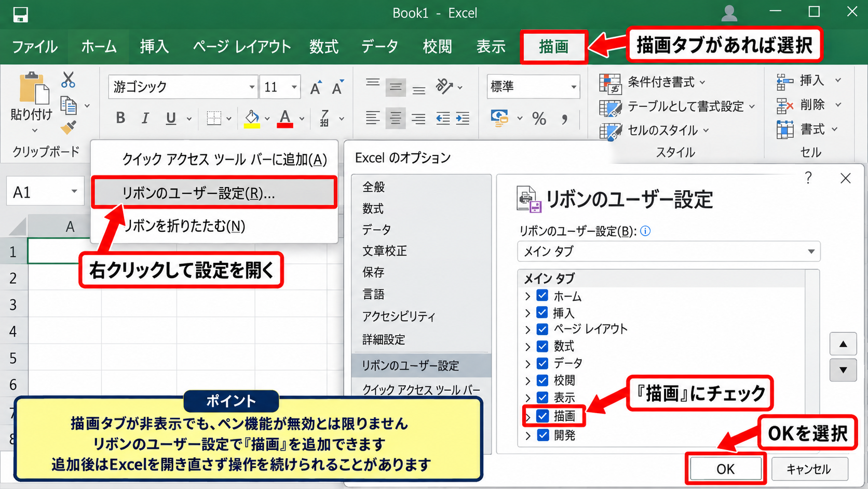Toggle the 開発 checkbox

pos(542,435)
